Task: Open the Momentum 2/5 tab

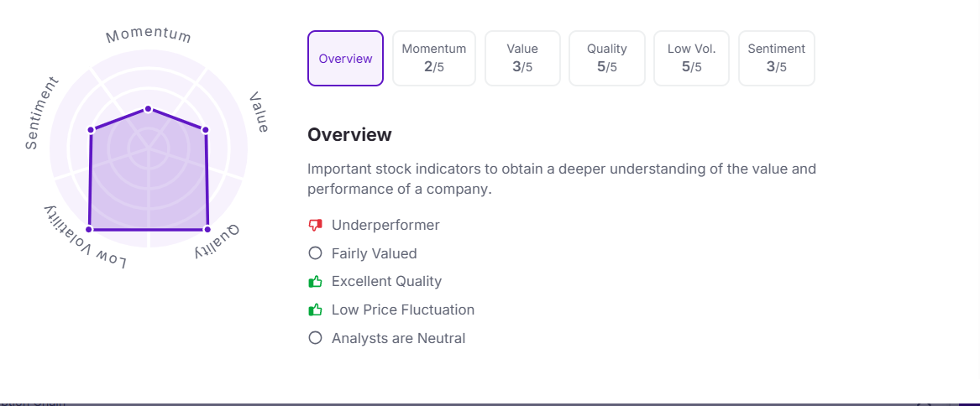Action: pyautogui.click(x=434, y=59)
